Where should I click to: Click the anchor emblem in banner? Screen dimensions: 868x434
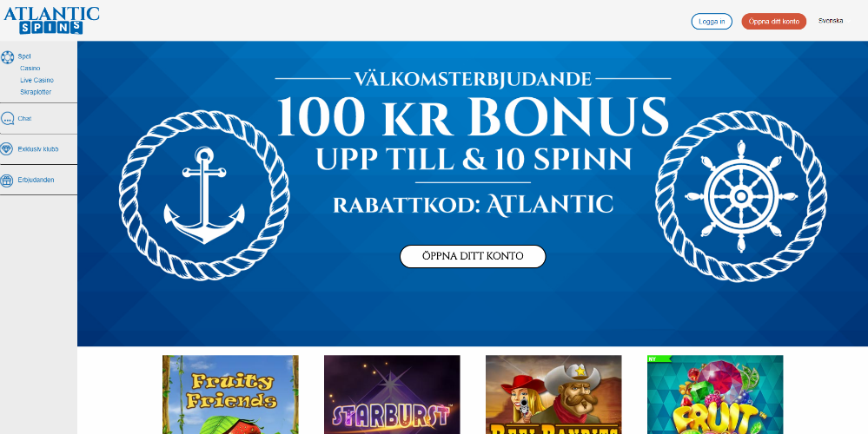(204, 195)
